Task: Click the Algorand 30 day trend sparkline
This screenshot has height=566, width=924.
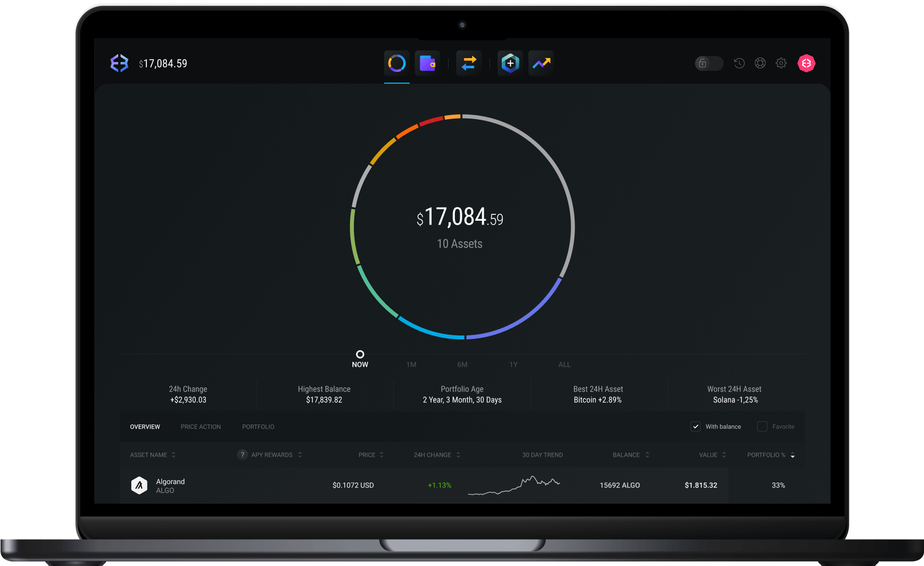Action: (x=514, y=485)
